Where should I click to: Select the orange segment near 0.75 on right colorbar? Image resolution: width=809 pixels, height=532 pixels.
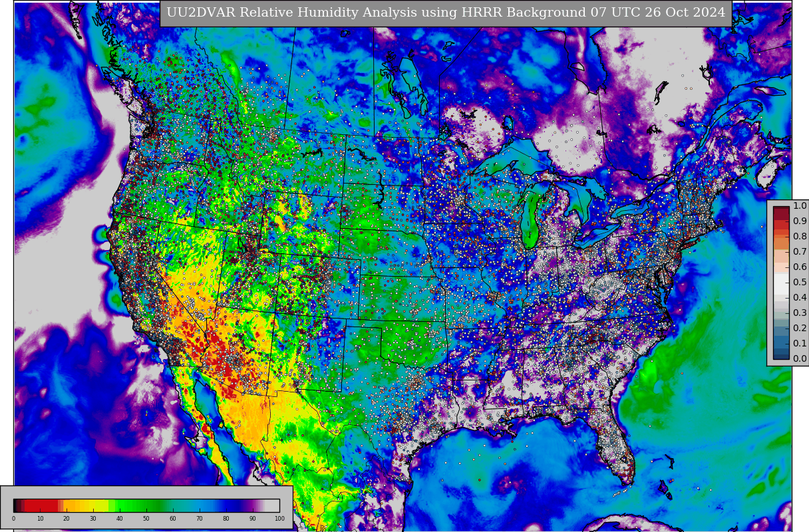point(781,243)
